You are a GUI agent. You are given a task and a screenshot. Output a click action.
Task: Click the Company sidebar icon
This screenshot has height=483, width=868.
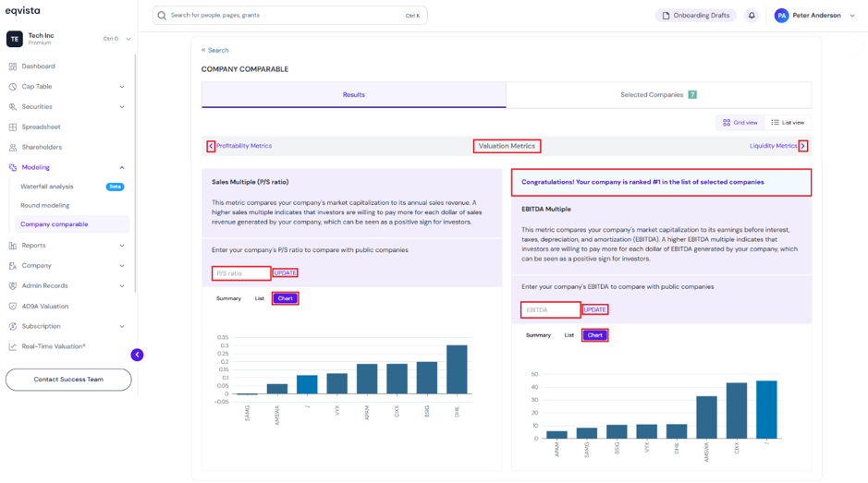(x=13, y=266)
